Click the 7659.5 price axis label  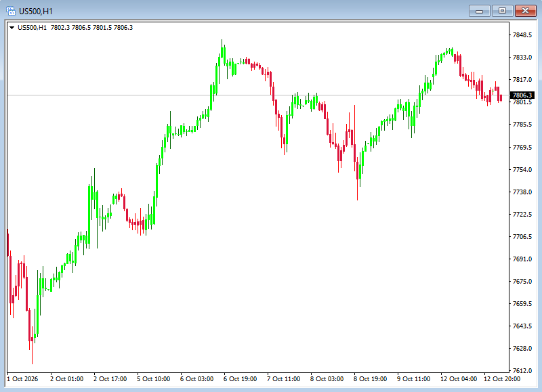click(522, 304)
